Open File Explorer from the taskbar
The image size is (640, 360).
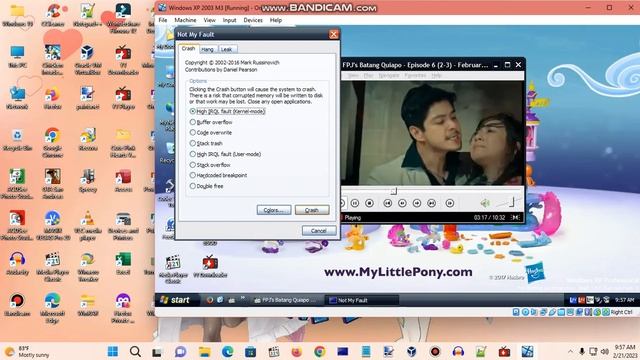204,351
